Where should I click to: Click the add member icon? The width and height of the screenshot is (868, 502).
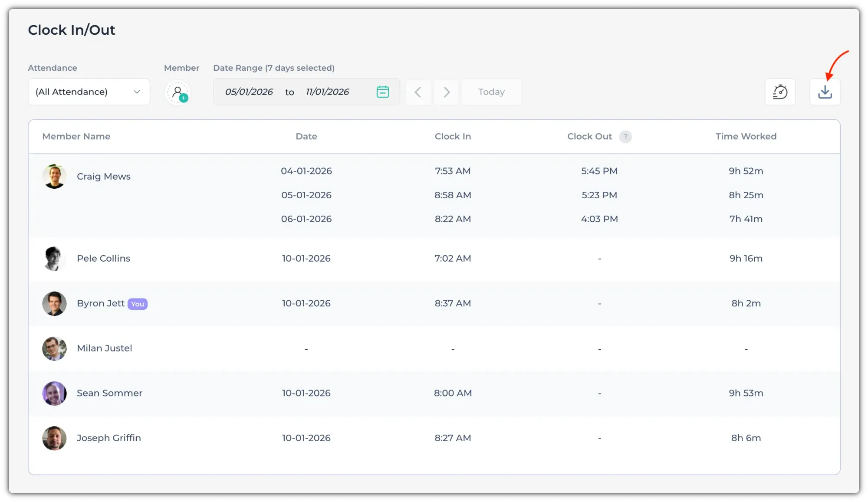pos(178,92)
